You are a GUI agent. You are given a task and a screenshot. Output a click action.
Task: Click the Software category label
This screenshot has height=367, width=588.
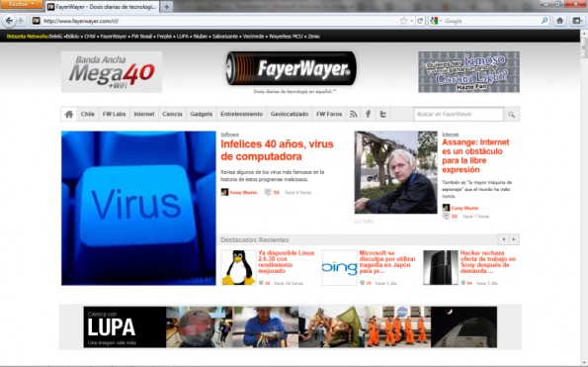coord(229,134)
